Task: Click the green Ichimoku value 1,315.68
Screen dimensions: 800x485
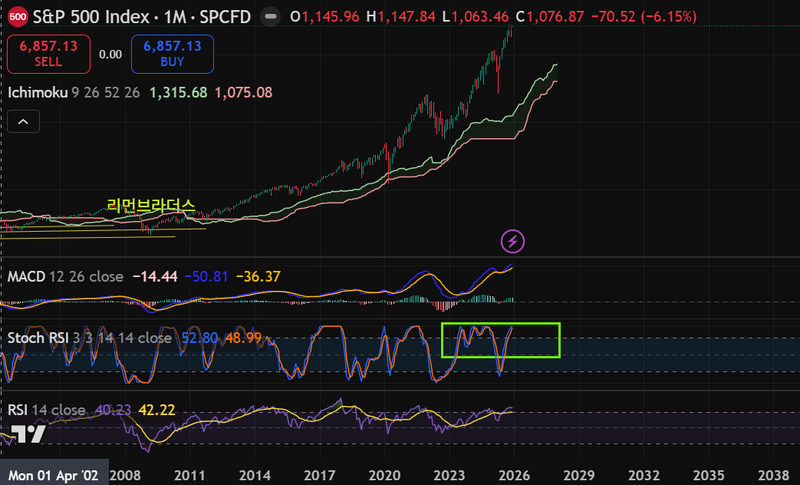Action: [178, 92]
